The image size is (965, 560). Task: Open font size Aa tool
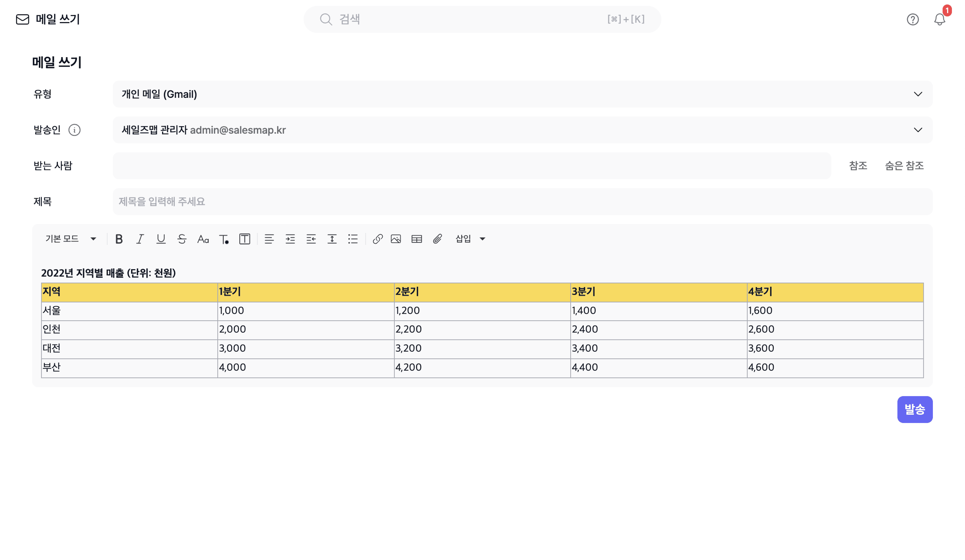click(x=203, y=239)
